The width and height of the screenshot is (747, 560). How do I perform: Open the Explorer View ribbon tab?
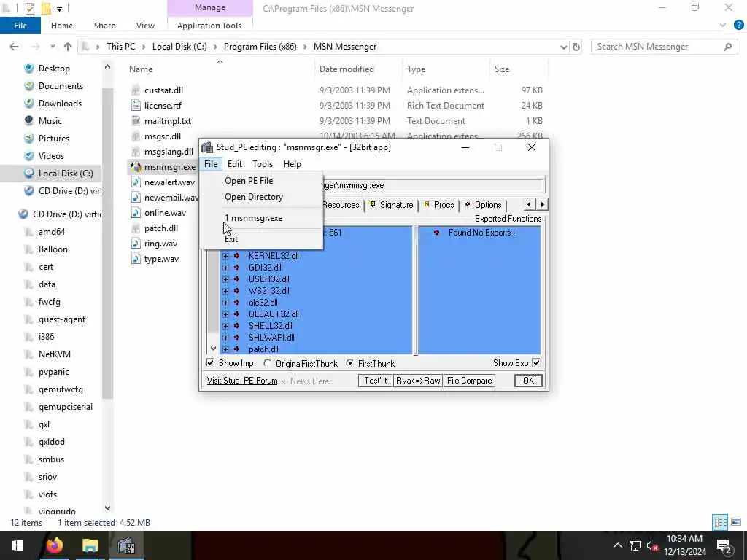(x=145, y=26)
